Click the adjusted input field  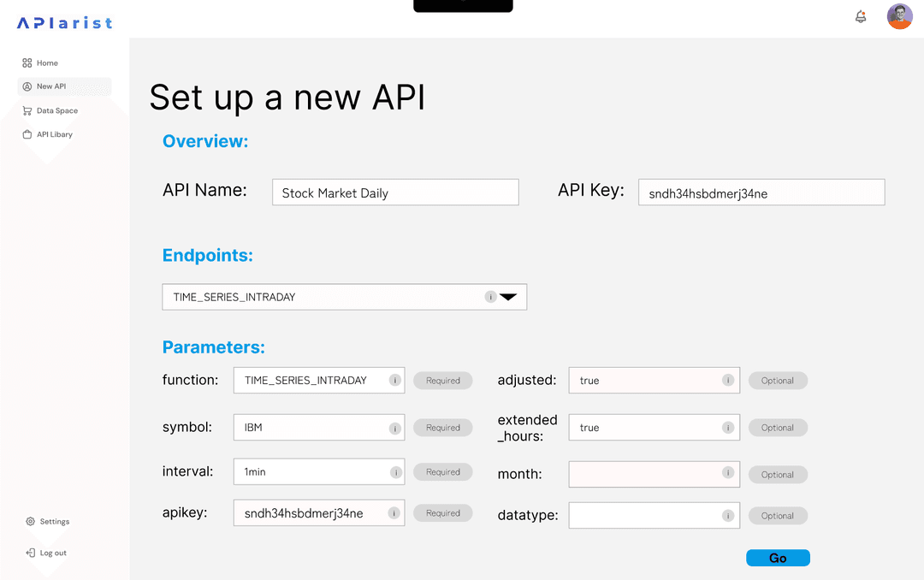(654, 380)
